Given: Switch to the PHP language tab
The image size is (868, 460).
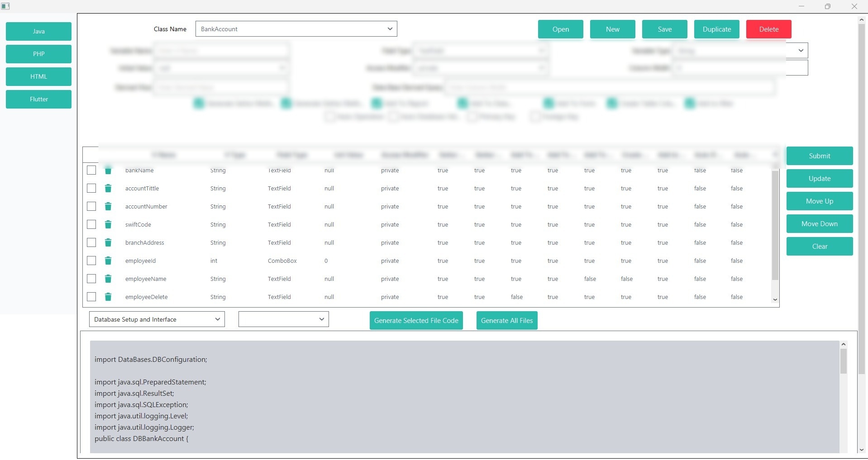Looking at the screenshot, I should pyautogui.click(x=38, y=54).
